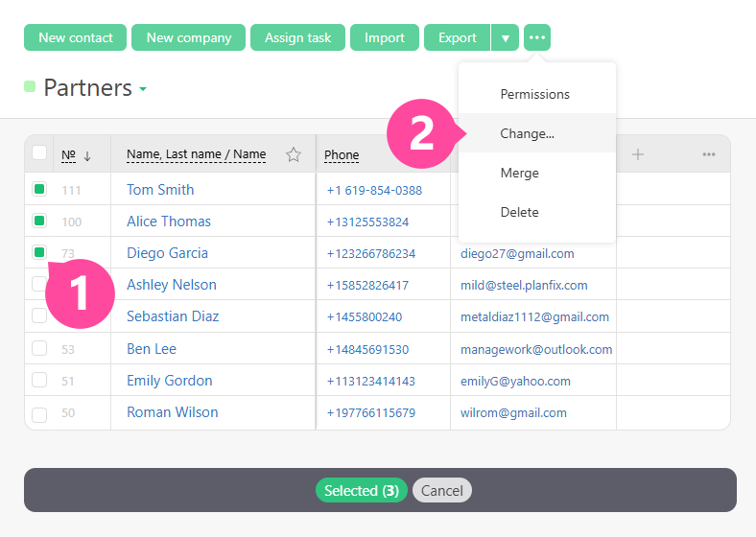Click the star icon in Name column header
The image size is (756, 537).
(294, 154)
